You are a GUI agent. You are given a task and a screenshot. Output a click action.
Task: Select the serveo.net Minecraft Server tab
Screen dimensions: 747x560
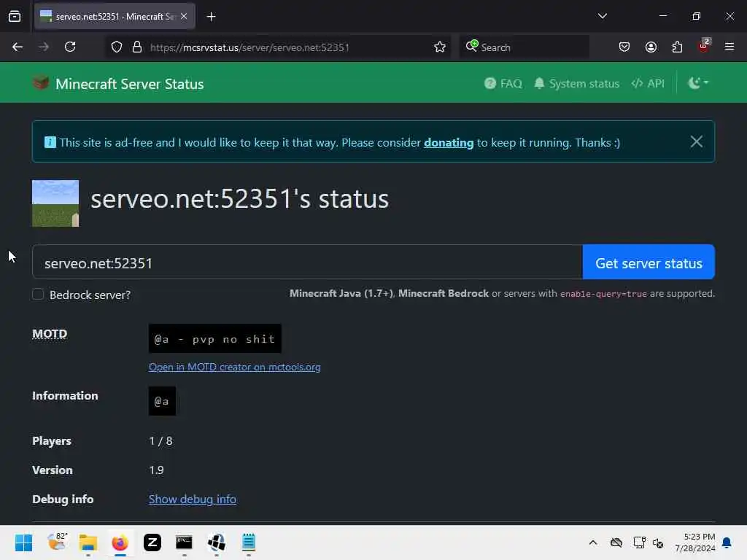pos(115,17)
